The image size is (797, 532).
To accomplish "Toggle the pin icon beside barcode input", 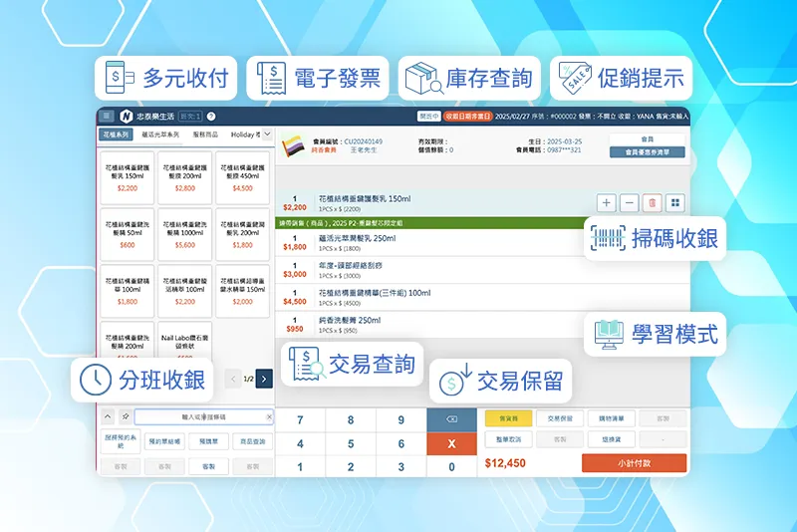I will (x=126, y=416).
